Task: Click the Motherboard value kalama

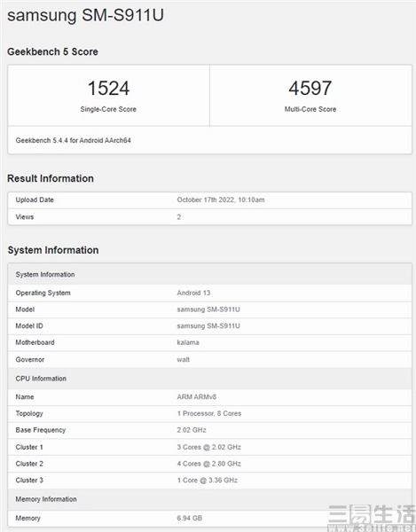Action: pyautogui.click(x=188, y=342)
